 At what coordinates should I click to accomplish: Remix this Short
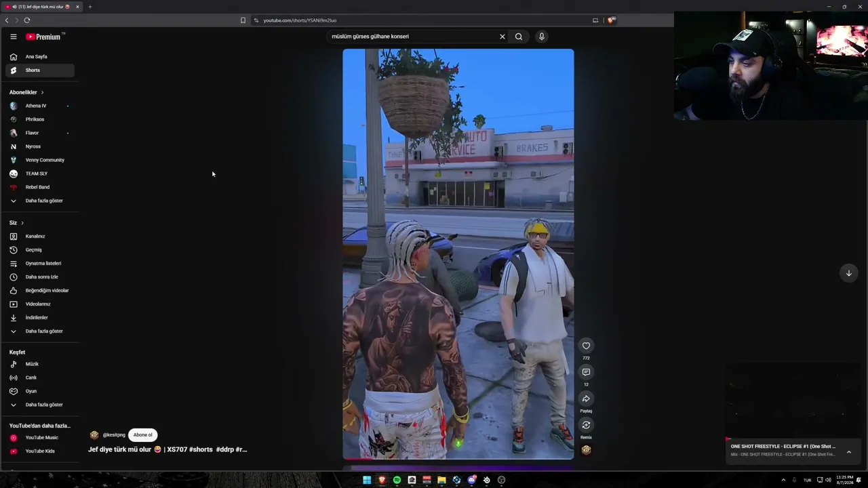(x=586, y=425)
